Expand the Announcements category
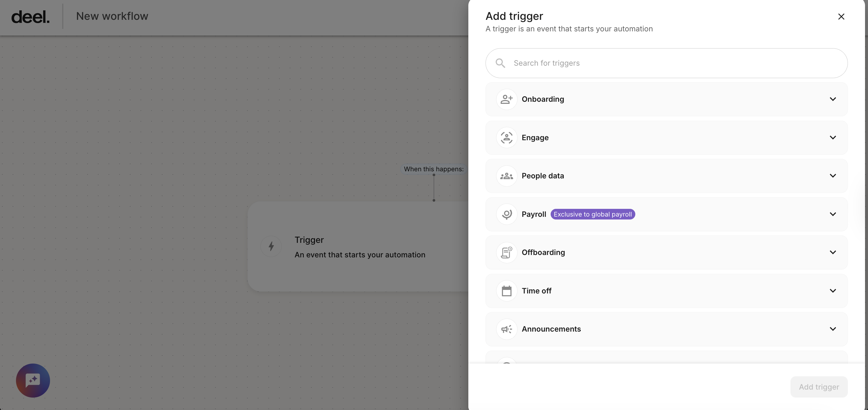 pos(833,329)
